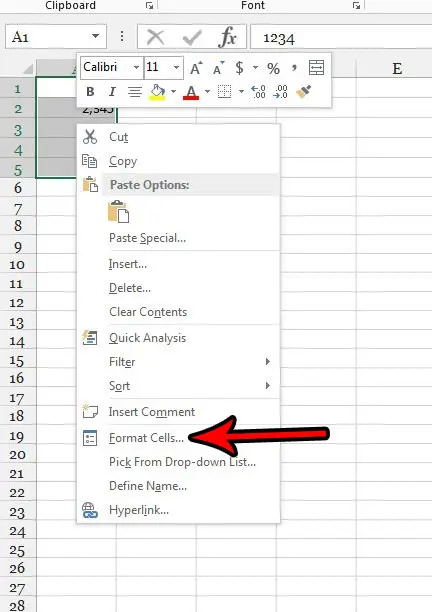Open the Name Box dropdown arrow
The width and height of the screenshot is (432, 612).
96,36
